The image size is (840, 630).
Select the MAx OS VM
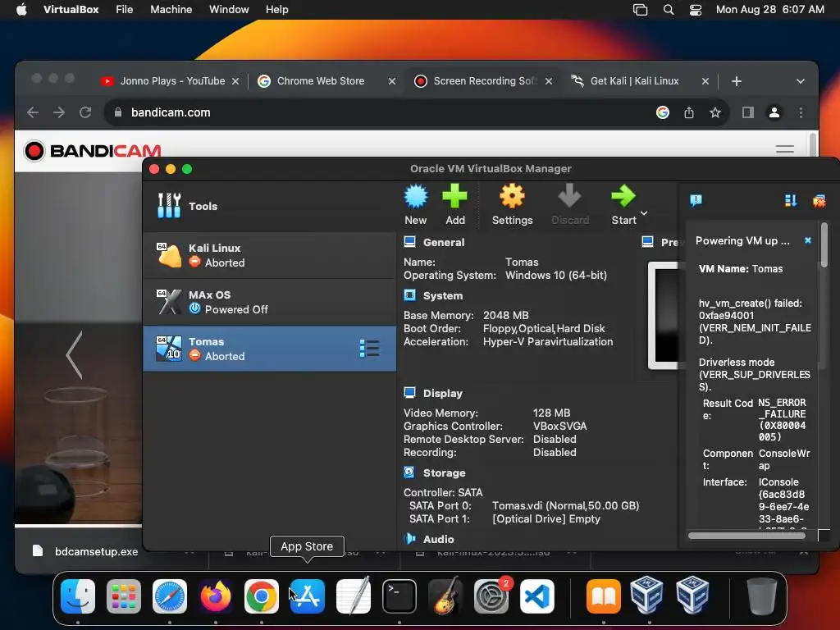tap(269, 302)
